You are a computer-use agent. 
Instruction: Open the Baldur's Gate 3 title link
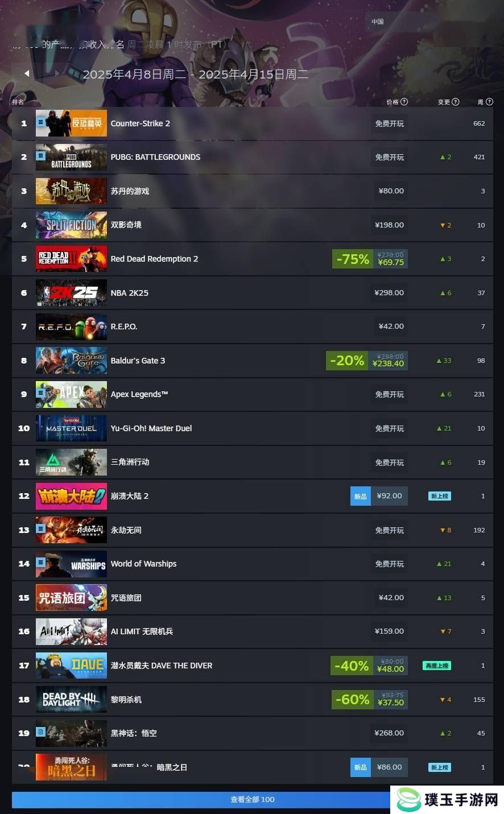coord(138,361)
